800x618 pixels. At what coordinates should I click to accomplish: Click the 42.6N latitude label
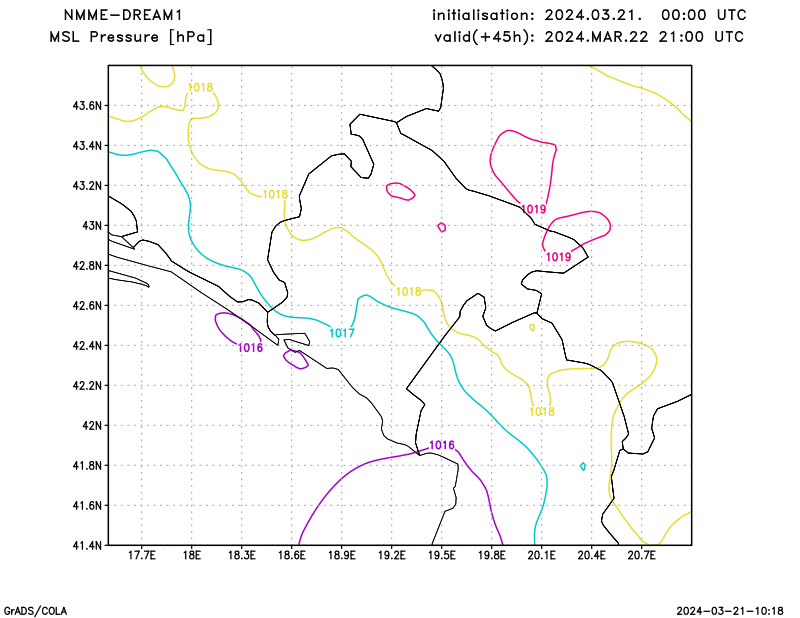(87, 306)
